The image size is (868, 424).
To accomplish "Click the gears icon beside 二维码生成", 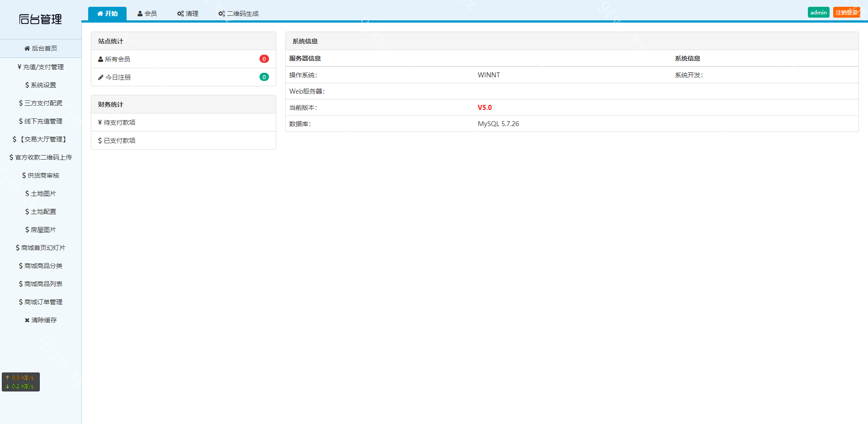I will coord(222,14).
